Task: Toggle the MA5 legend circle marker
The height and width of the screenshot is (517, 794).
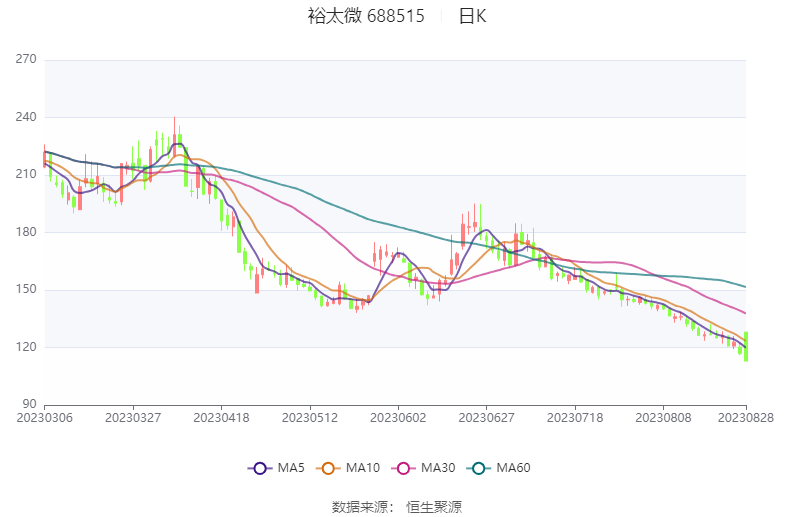Action: pyautogui.click(x=260, y=468)
